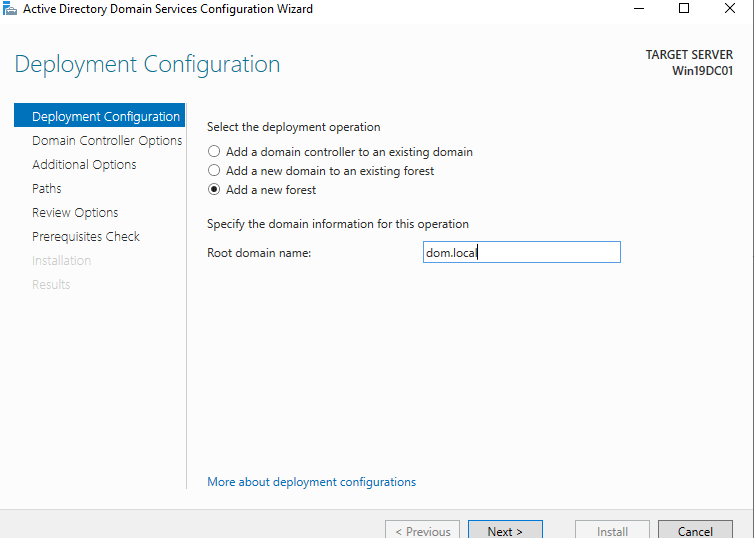Switch to the Additional Options step
The height and width of the screenshot is (538, 754).
pos(84,165)
